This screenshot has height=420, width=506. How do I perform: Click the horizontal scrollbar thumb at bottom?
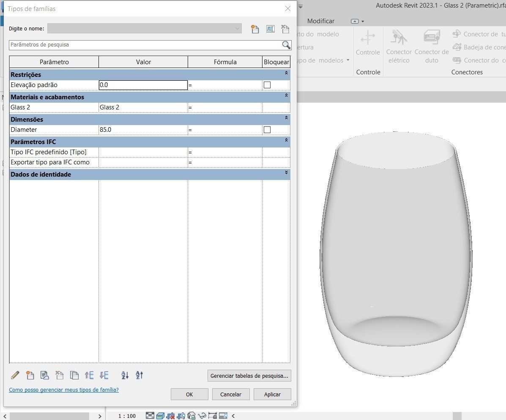[x=49, y=416]
